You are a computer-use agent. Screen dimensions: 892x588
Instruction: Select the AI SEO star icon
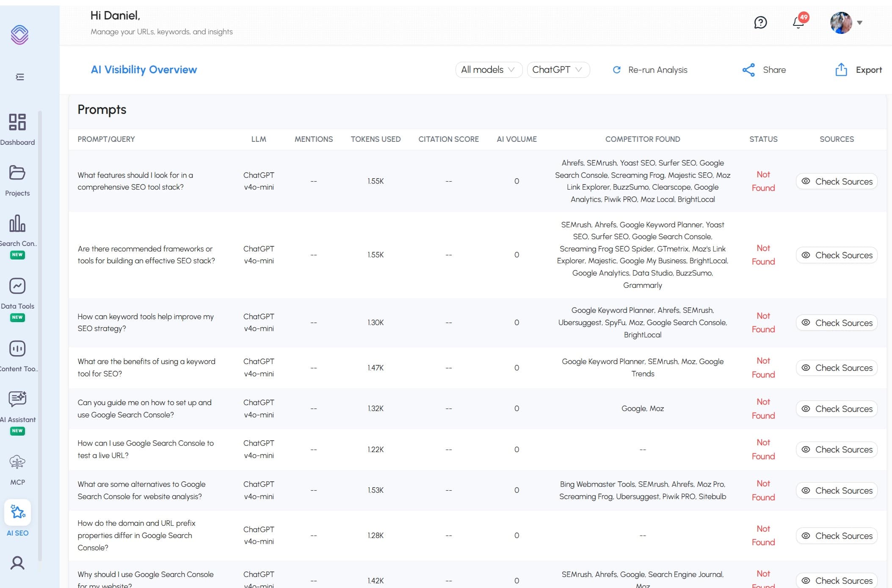pyautogui.click(x=17, y=512)
